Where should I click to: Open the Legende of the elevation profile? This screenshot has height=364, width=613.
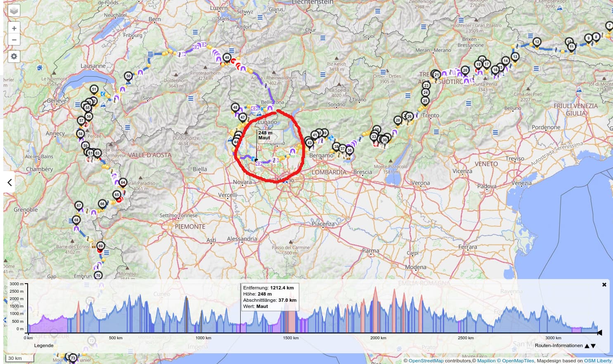pos(44,345)
